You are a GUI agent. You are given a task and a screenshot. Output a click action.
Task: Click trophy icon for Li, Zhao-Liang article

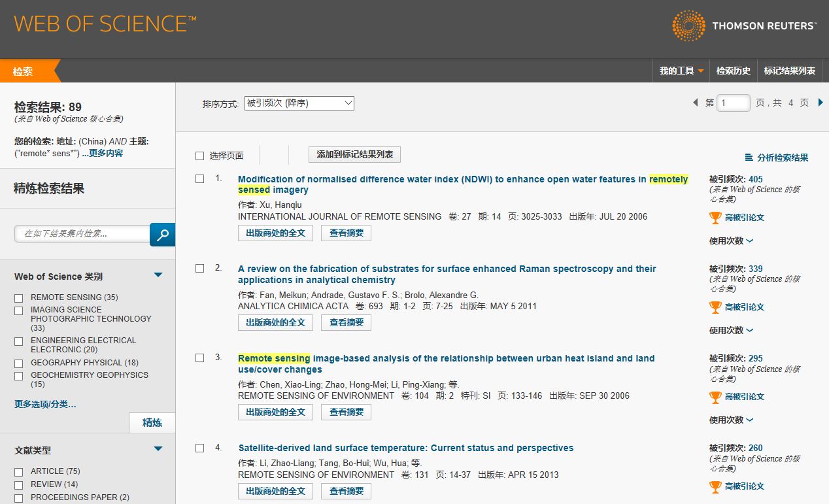715,486
